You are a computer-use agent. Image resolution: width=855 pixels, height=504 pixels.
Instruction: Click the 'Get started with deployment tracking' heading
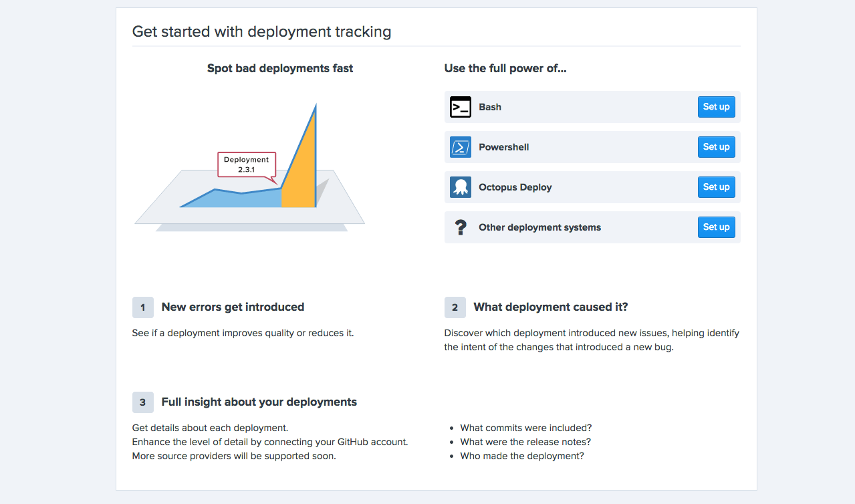click(262, 31)
